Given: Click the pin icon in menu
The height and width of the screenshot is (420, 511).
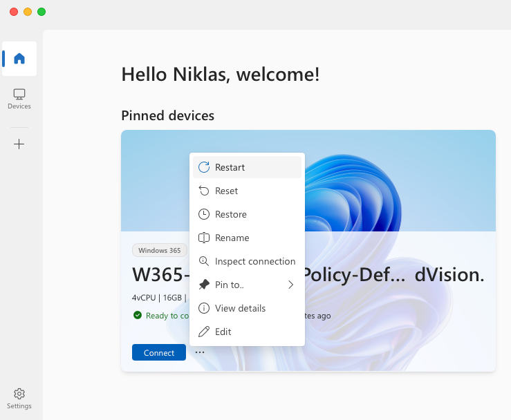Looking at the screenshot, I should (x=204, y=285).
